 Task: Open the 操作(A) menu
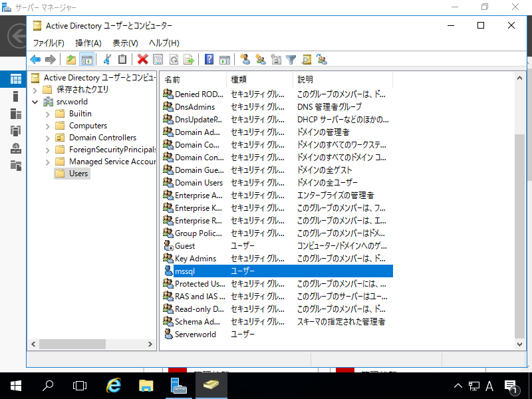pyautogui.click(x=88, y=43)
